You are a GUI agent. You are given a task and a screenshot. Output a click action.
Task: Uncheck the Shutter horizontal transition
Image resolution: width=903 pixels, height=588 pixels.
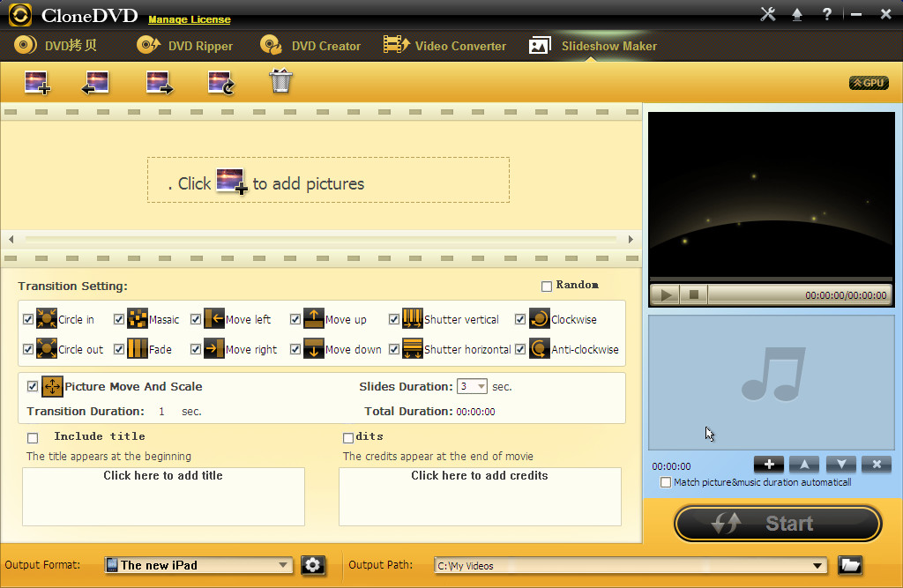coord(394,349)
